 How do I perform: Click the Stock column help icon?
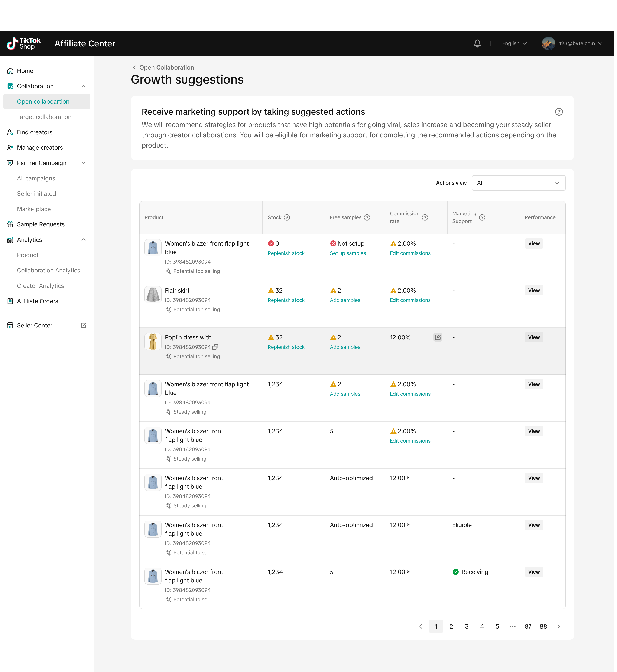tap(287, 217)
